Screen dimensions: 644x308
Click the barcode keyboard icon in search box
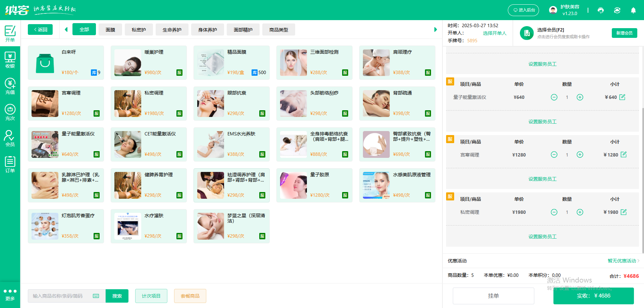[x=96, y=296]
